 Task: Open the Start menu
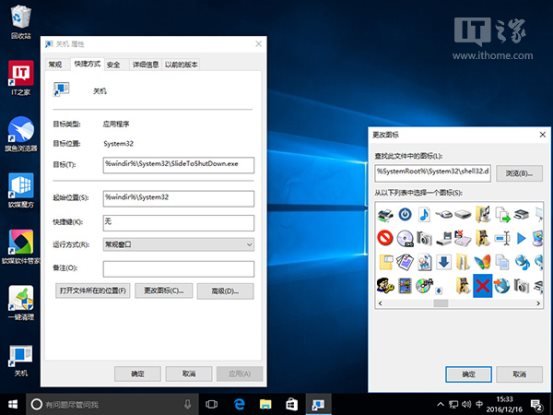[x=13, y=404]
